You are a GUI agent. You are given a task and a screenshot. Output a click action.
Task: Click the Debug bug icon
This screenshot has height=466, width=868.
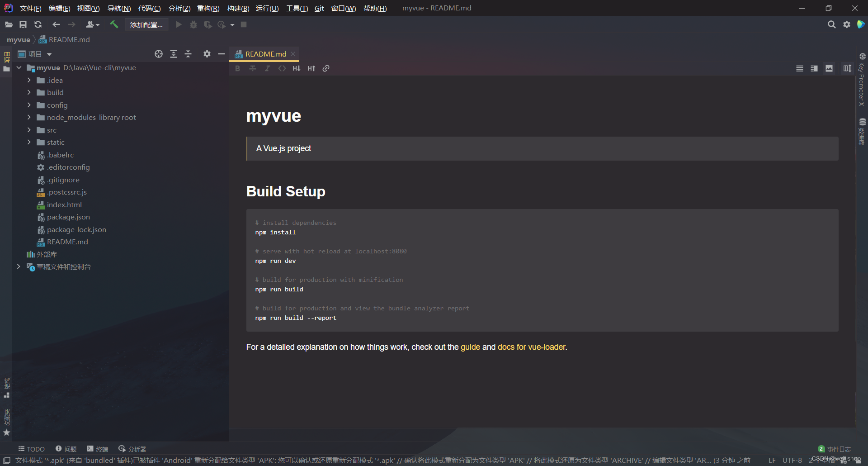pyautogui.click(x=193, y=24)
